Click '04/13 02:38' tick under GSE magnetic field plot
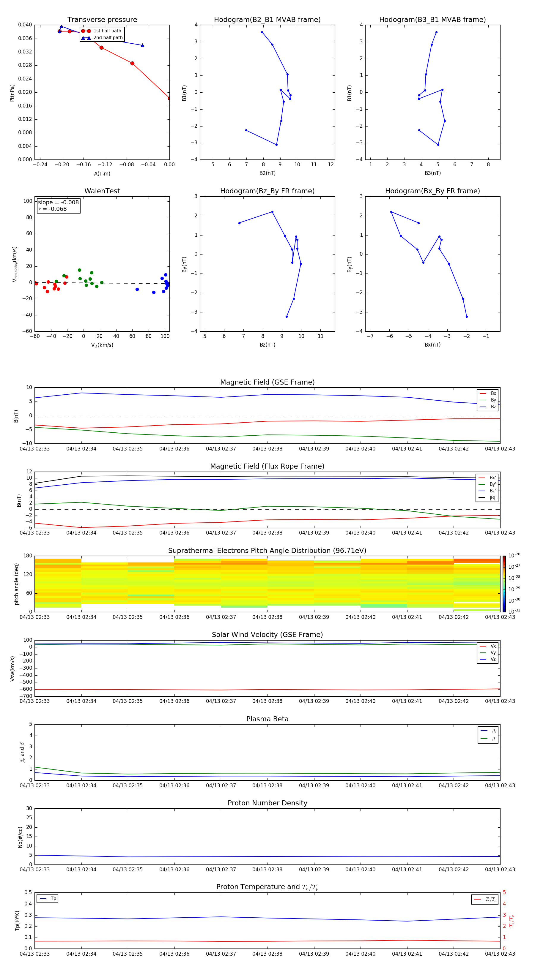The image size is (535, 980). [x=267, y=449]
